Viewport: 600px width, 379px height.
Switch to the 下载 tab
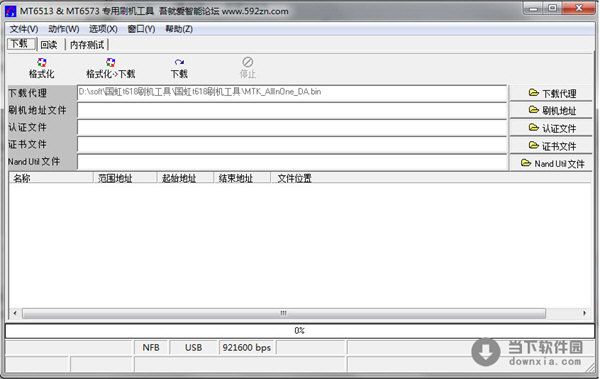(21, 44)
